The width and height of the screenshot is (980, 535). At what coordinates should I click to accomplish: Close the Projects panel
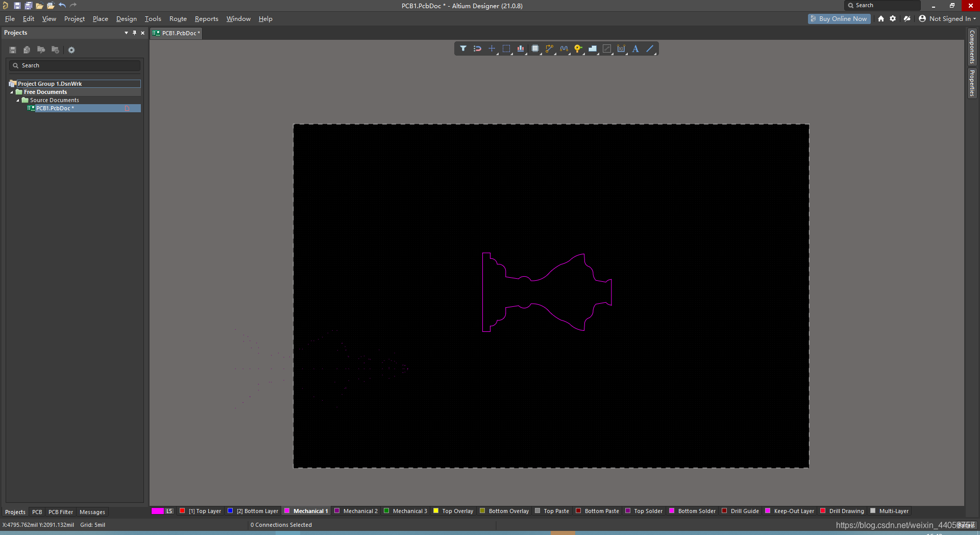tap(142, 33)
